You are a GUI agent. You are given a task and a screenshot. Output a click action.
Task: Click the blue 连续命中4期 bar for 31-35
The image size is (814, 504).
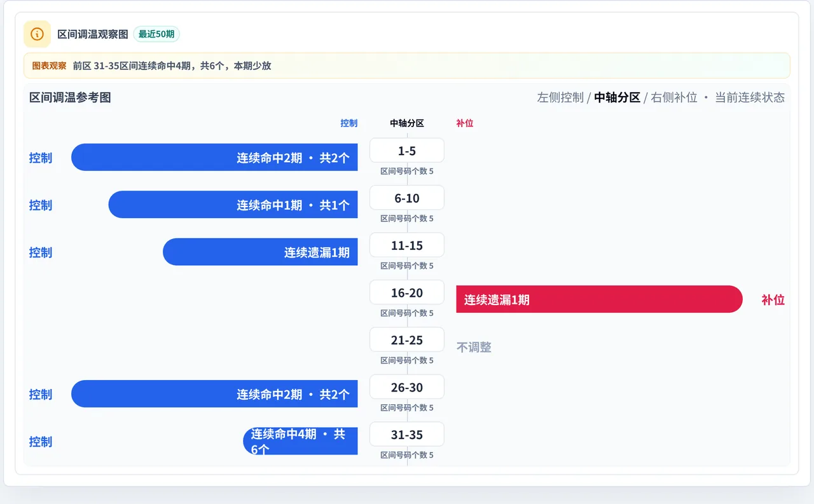pyautogui.click(x=300, y=441)
